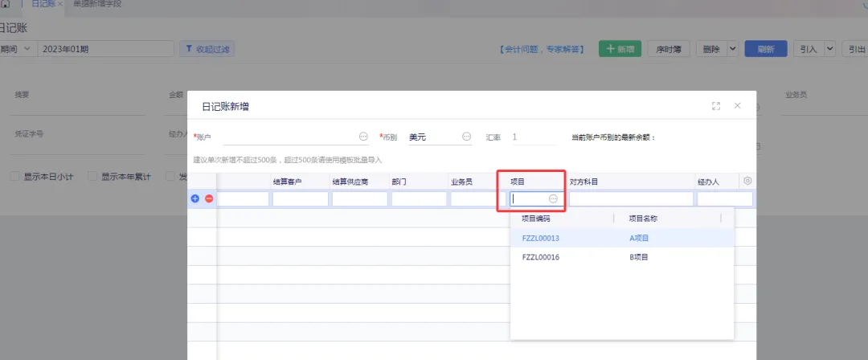Viewport: 868px width, 360px height.
Task: Expand the 删除 dropdown arrow
Action: tap(733, 49)
